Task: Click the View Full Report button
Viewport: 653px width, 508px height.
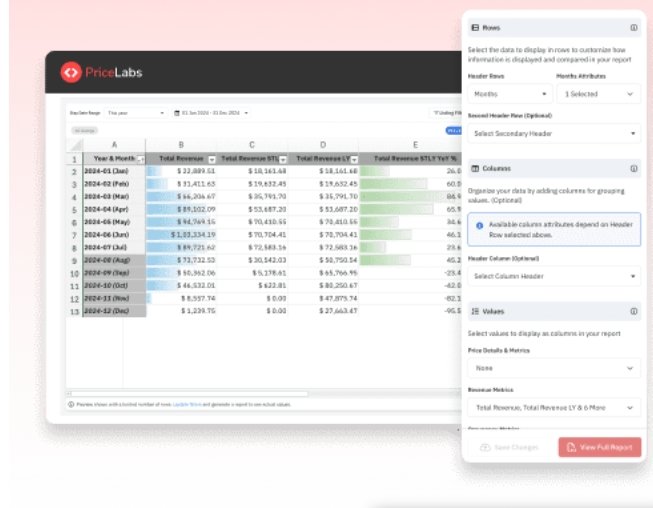Action: [599, 447]
